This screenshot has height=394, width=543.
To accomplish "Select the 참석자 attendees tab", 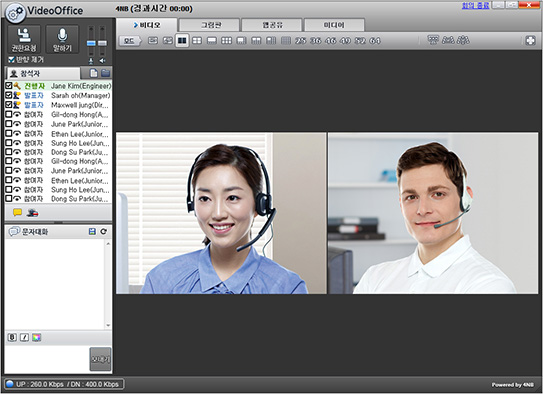I will click(x=43, y=73).
